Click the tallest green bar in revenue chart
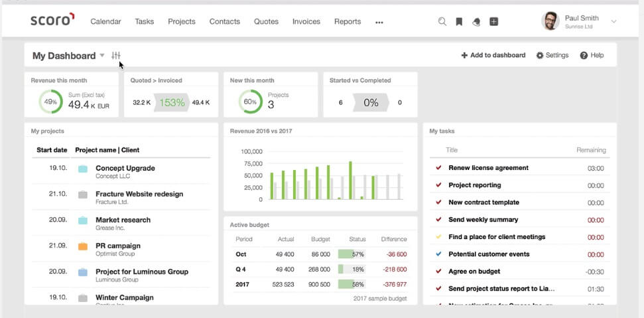 [x=350, y=181]
